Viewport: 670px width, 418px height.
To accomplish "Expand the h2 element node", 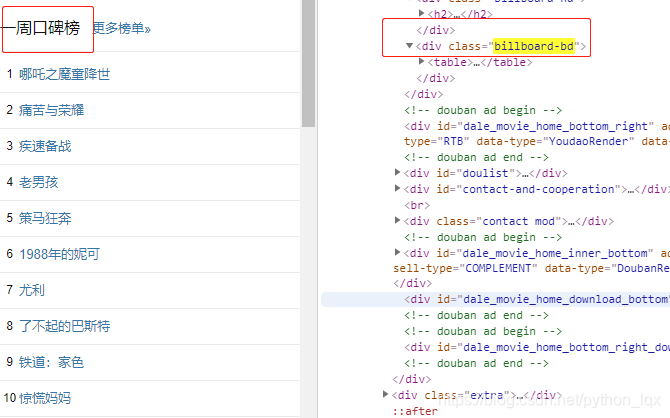I will coord(421,13).
